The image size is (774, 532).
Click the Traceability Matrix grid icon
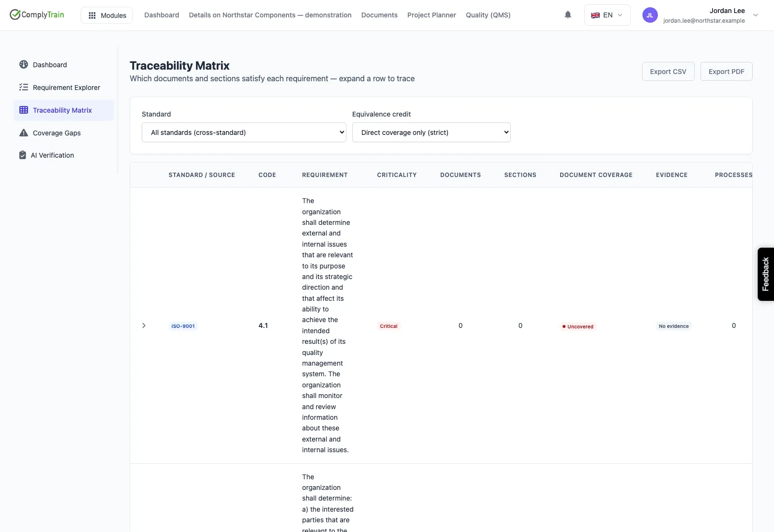click(x=23, y=110)
